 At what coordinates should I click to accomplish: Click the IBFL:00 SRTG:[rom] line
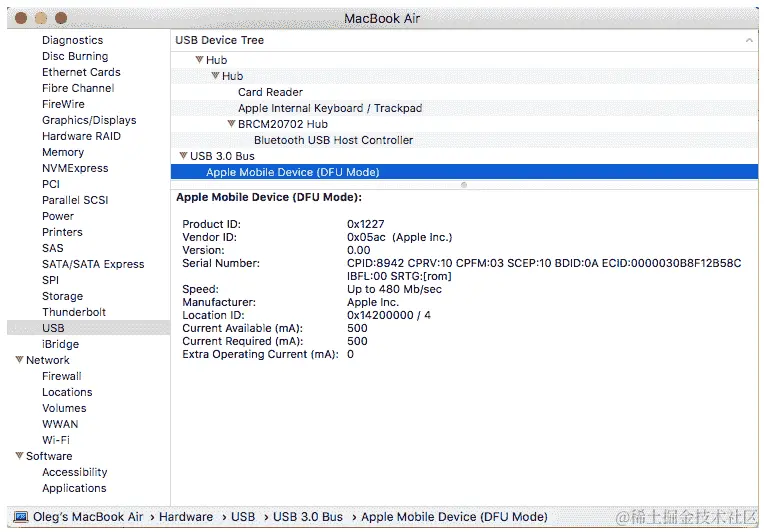400,276
